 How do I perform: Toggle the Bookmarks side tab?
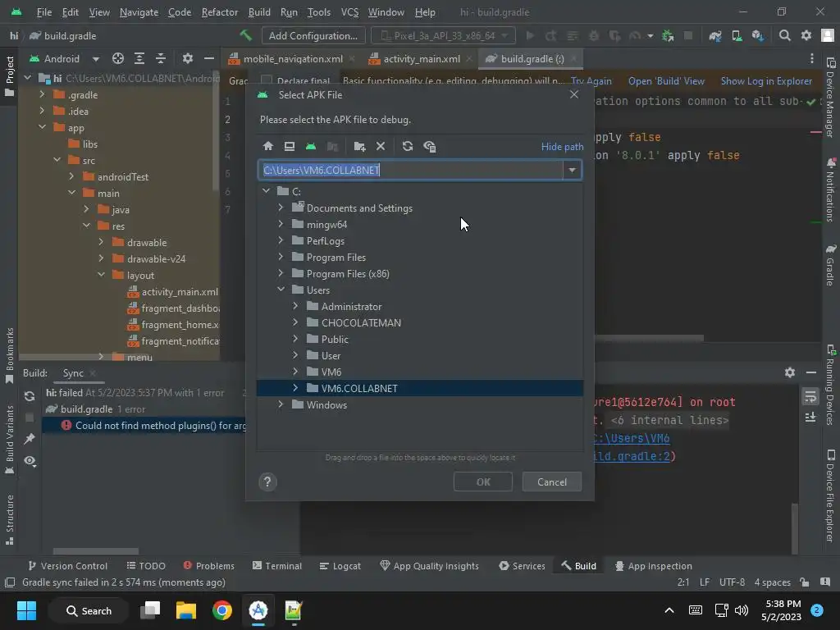pyautogui.click(x=9, y=356)
